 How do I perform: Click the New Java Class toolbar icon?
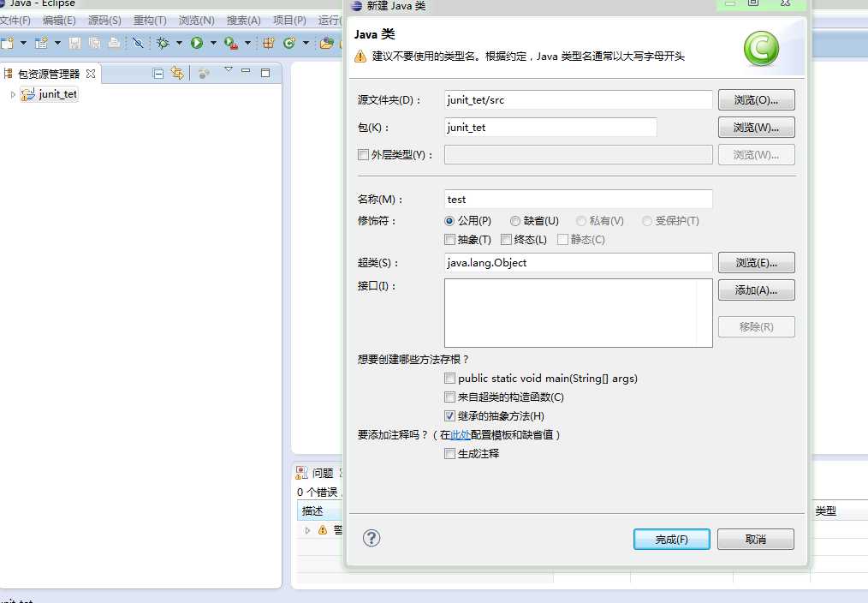[x=289, y=43]
